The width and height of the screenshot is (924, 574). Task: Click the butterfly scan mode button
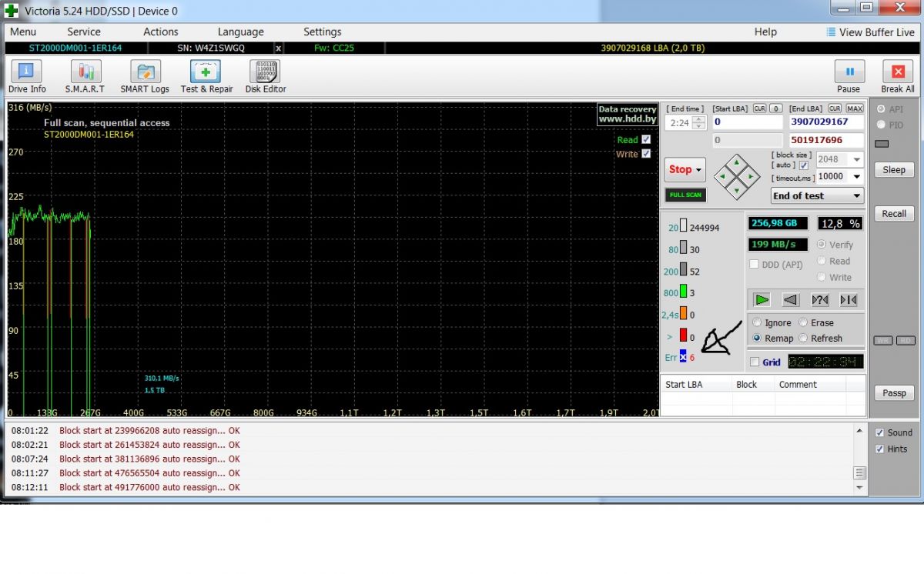[849, 299]
